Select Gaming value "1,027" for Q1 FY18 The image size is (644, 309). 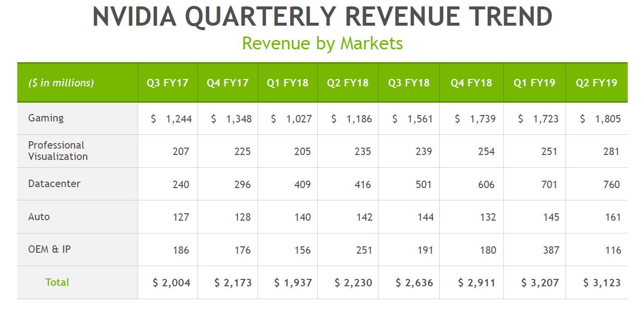tap(299, 119)
